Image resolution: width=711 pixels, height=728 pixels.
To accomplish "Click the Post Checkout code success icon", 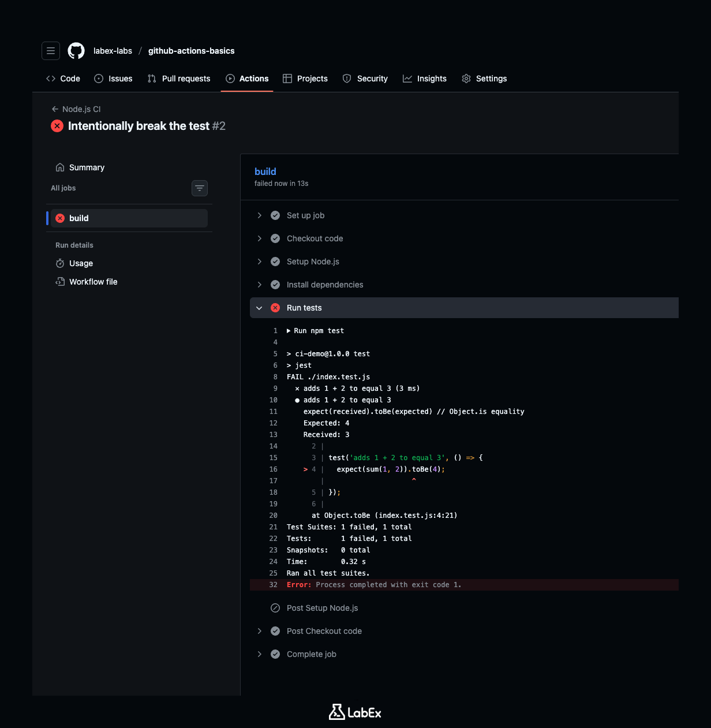I will click(275, 631).
